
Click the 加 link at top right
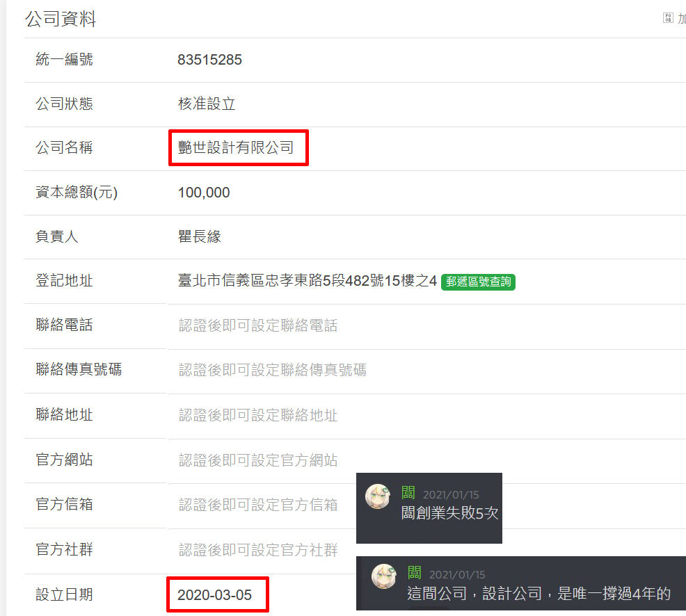(x=682, y=18)
